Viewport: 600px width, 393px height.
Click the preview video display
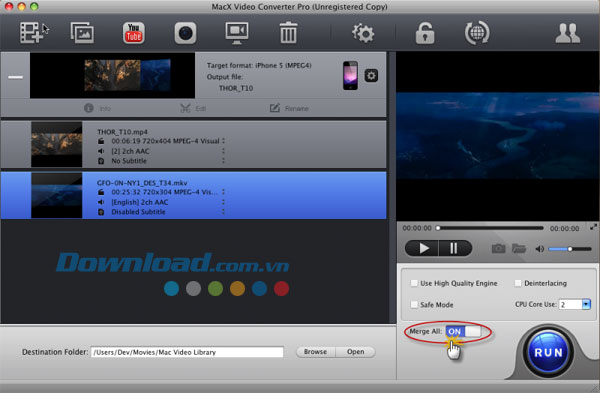[498, 136]
